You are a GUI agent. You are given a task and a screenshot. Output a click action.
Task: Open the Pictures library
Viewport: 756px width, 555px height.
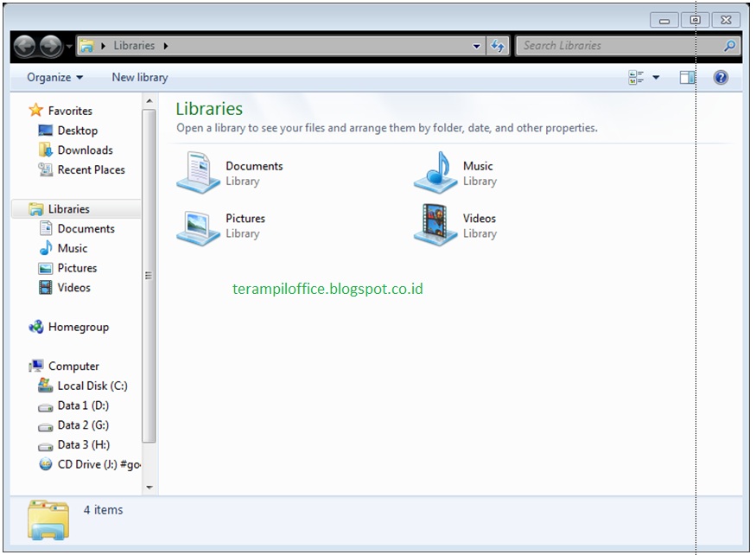(245, 218)
